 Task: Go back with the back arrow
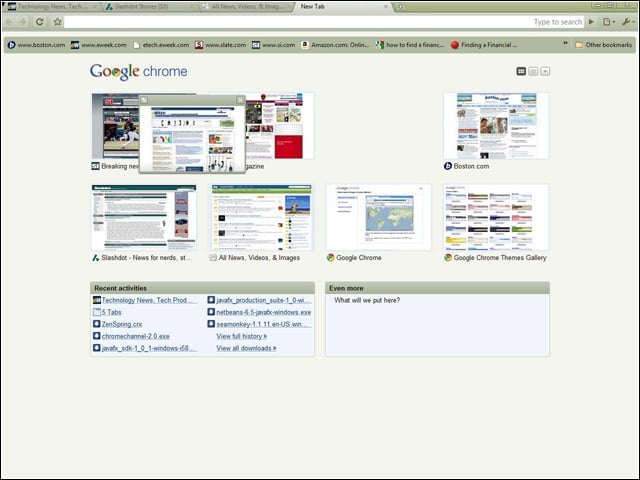click(x=9, y=22)
